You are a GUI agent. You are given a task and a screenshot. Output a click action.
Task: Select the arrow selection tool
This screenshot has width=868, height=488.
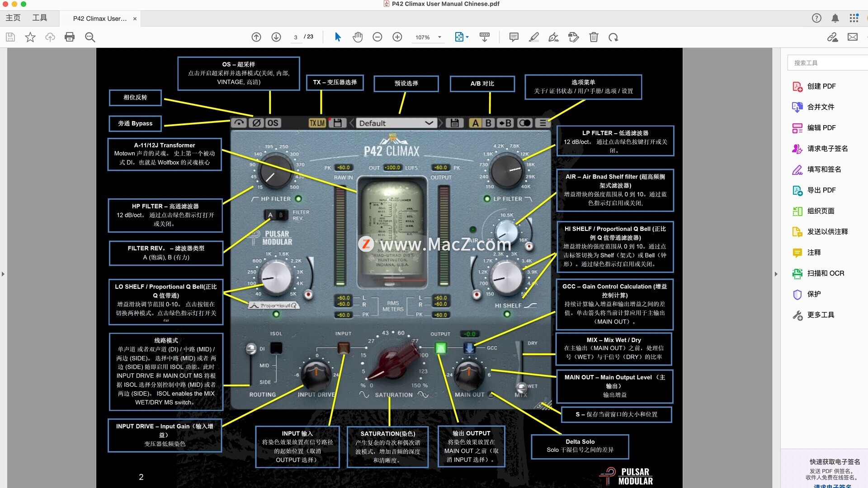pos(338,37)
